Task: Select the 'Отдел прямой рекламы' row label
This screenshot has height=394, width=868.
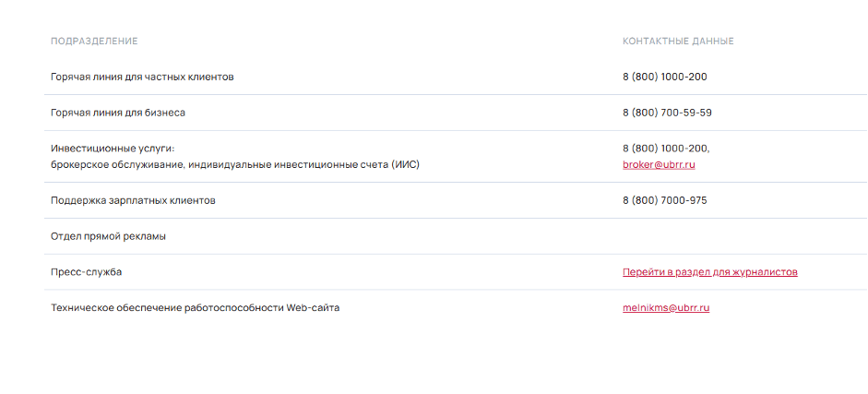Action: 108,236
